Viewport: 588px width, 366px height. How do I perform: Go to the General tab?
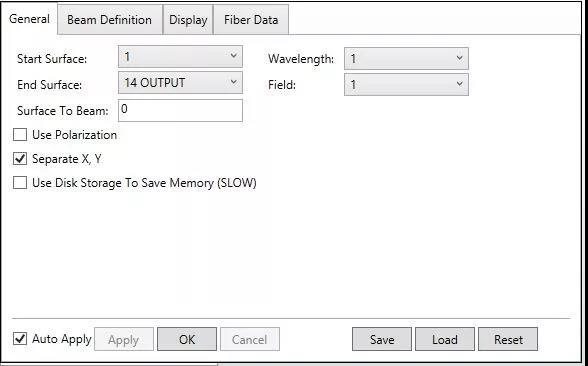coord(29,19)
